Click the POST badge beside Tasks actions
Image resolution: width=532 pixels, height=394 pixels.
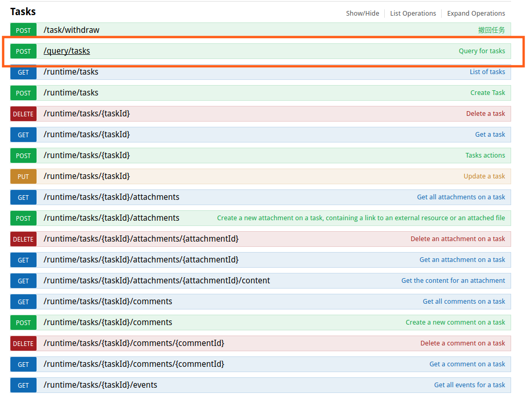pyautogui.click(x=23, y=156)
